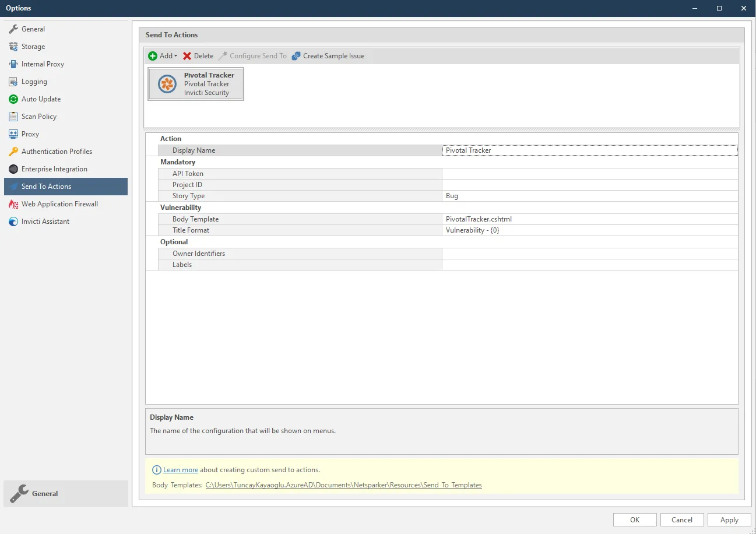The height and width of the screenshot is (534, 756).
Task: Open Auto Update settings
Action: point(40,99)
